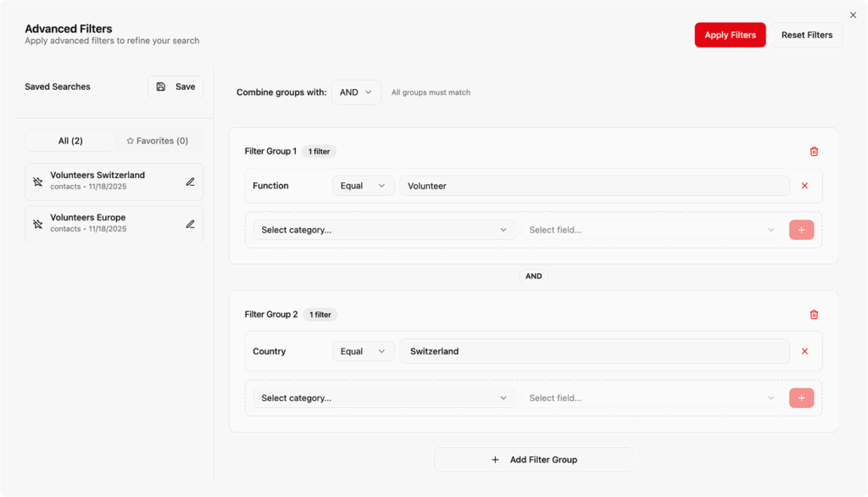Click the plus button in Filter Group 2
The height and width of the screenshot is (497, 868).
click(801, 398)
